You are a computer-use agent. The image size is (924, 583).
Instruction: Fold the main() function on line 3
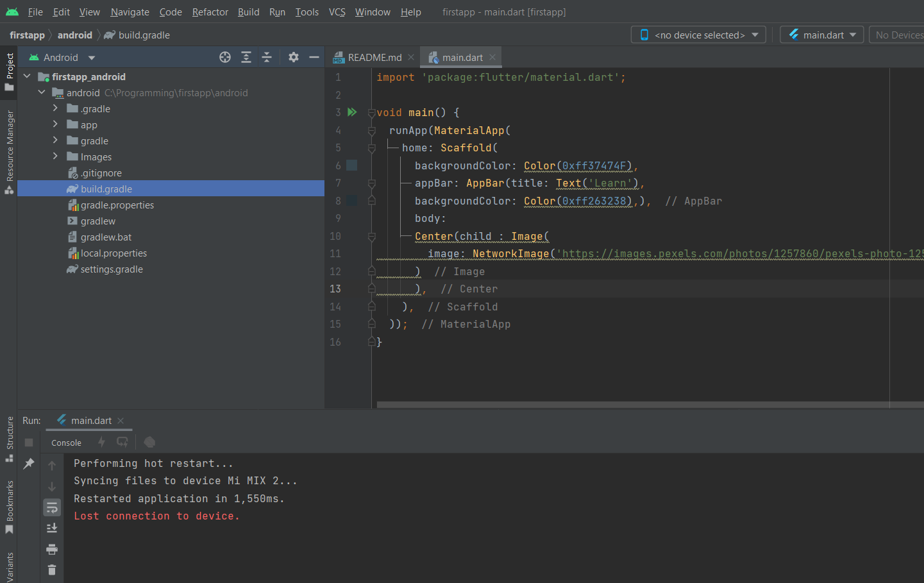[x=371, y=113]
